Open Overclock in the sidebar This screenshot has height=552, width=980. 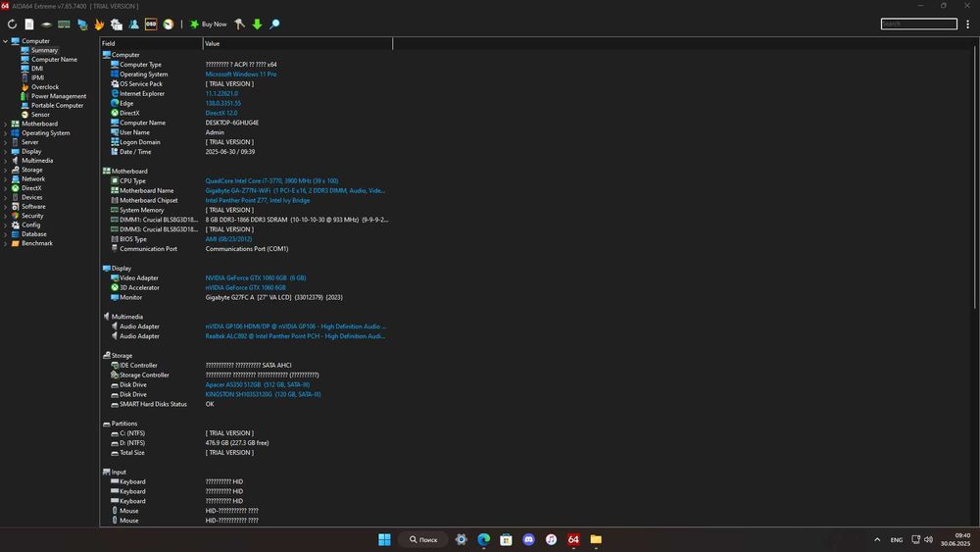[45, 87]
